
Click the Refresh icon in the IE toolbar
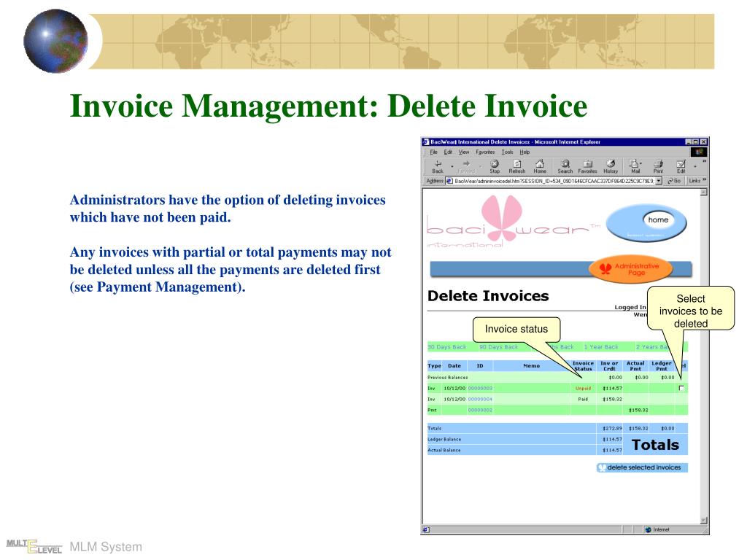click(517, 164)
